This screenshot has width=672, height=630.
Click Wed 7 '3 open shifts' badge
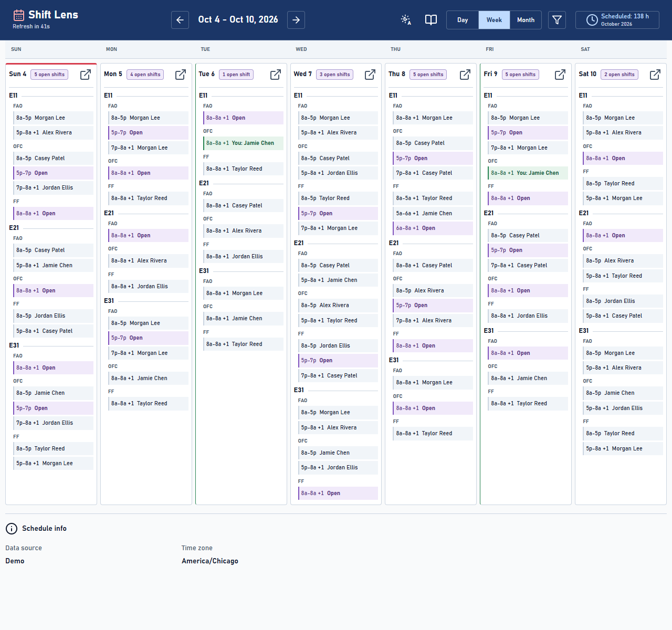(334, 75)
